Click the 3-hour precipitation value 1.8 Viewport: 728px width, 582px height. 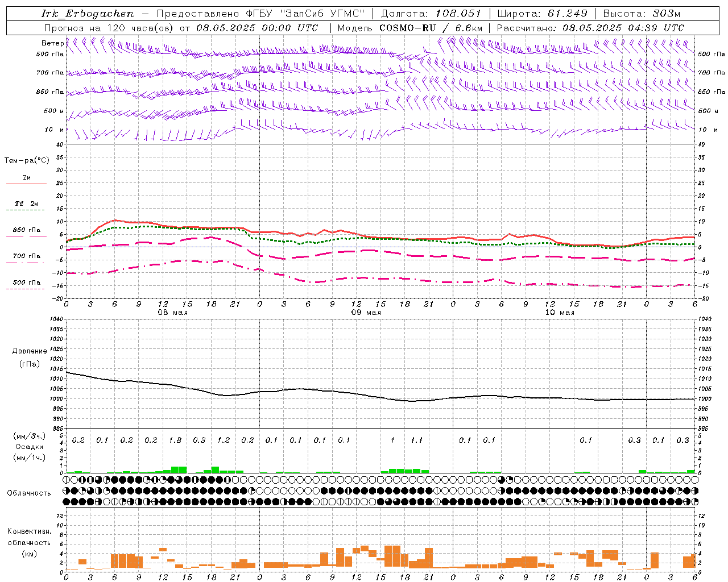(175, 440)
